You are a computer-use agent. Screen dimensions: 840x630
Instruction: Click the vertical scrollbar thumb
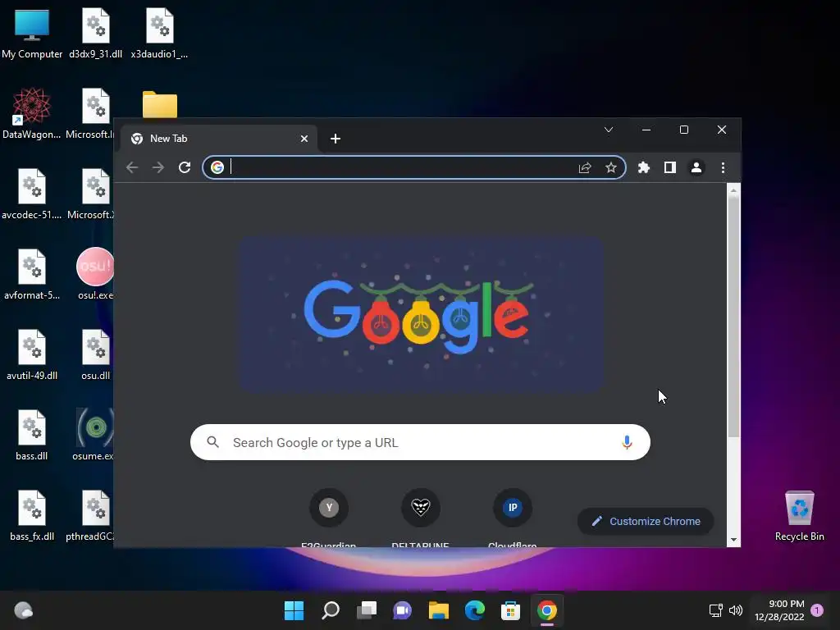click(733, 316)
